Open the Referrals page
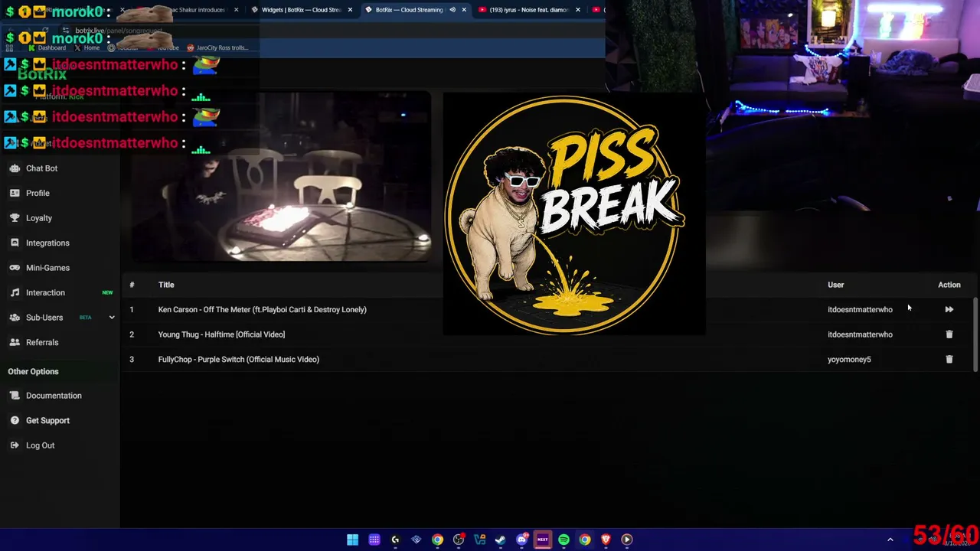This screenshot has height=551, width=980. coord(42,342)
